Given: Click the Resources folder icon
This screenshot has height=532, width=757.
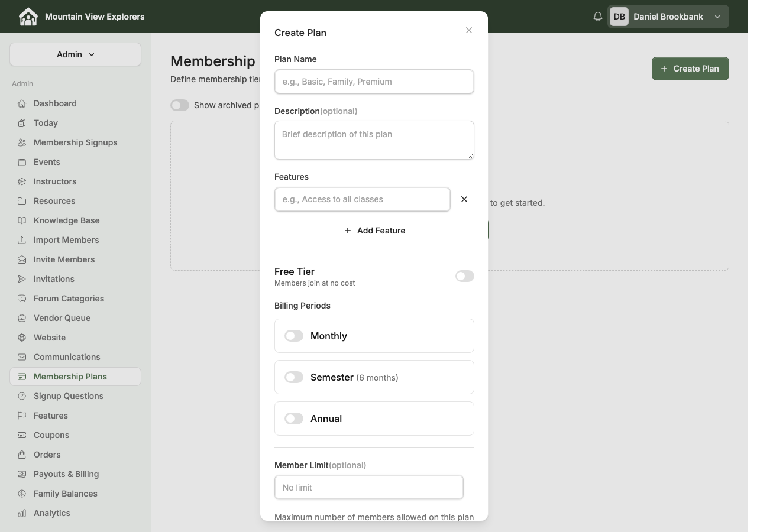Looking at the screenshot, I should 22,201.
